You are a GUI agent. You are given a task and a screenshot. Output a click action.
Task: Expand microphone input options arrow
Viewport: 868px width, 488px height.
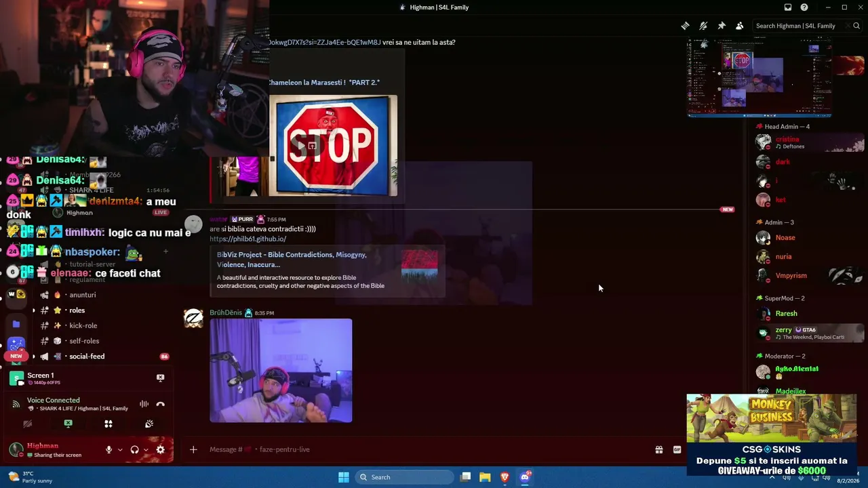[120, 449]
